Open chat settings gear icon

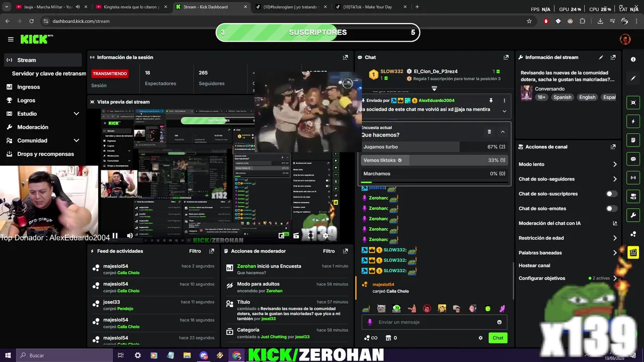click(x=480, y=338)
